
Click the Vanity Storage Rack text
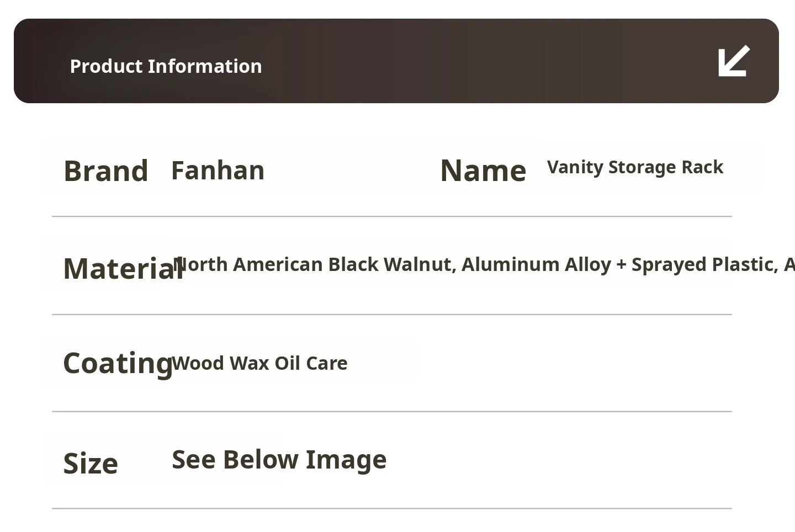click(635, 167)
